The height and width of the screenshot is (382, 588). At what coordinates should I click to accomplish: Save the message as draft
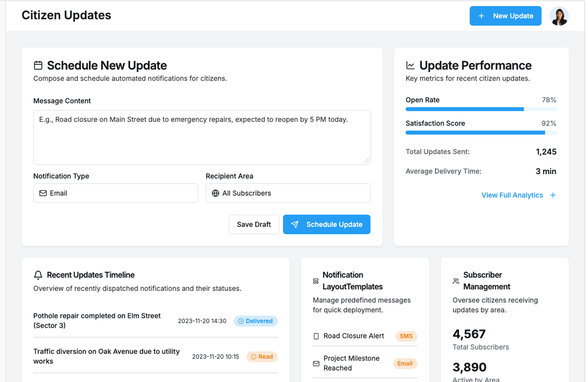click(x=254, y=224)
